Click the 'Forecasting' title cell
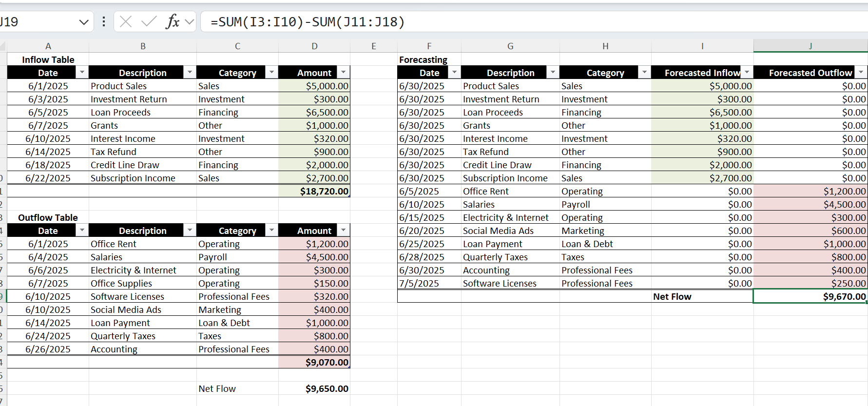Screen dimensions: 868x406 429,59
